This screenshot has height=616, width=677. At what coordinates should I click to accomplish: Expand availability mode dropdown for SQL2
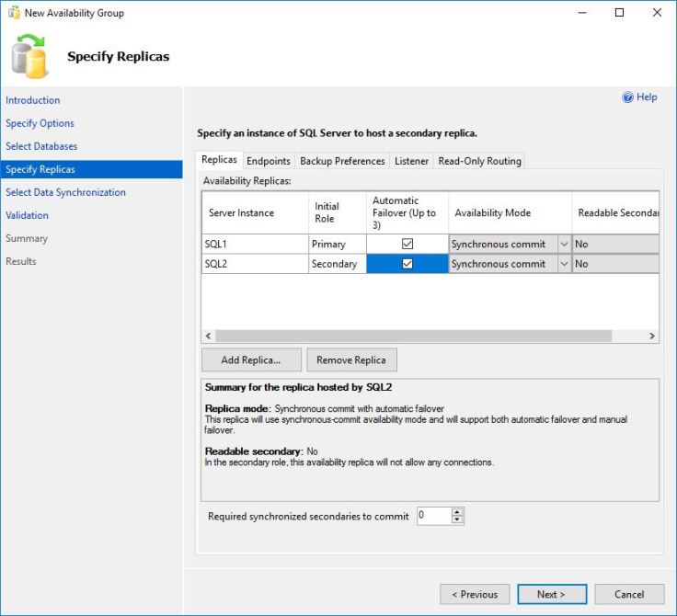click(564, 264)
